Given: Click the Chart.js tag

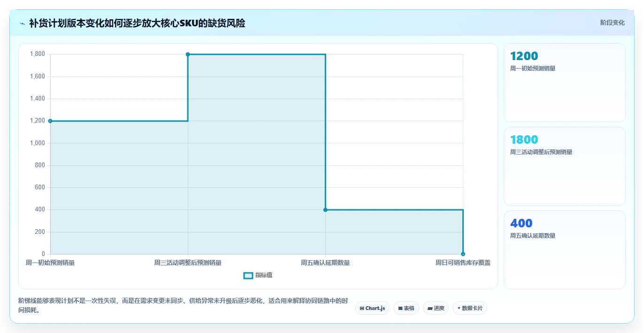Looking at the screenshot, I should pos(372,308).
